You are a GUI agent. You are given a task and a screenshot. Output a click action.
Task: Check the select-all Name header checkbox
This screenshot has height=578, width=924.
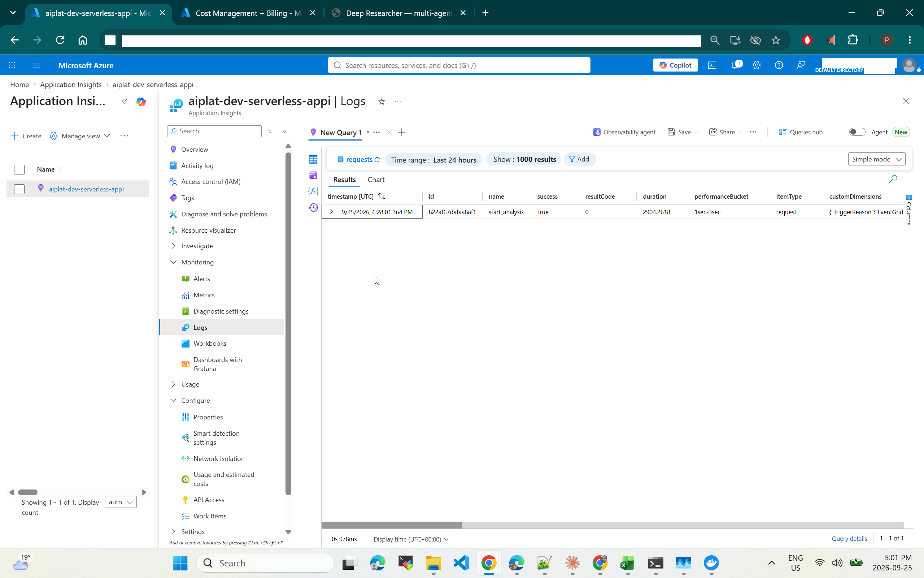click(x=19, y=169)
